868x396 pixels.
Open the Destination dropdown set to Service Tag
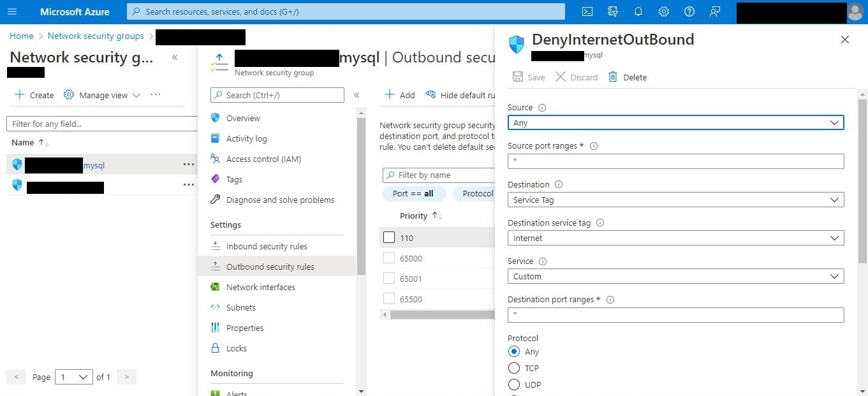[675, 200]
